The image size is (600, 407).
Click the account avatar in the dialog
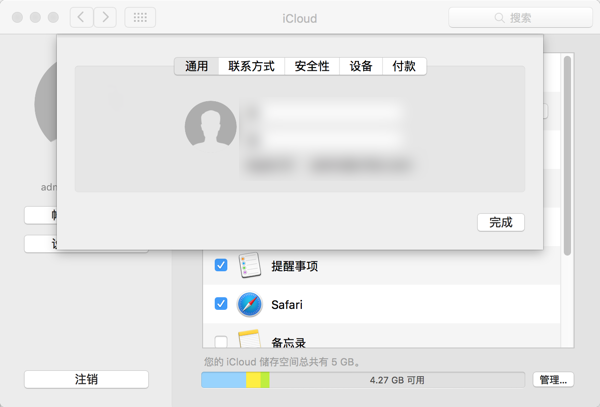coord(210,124)
